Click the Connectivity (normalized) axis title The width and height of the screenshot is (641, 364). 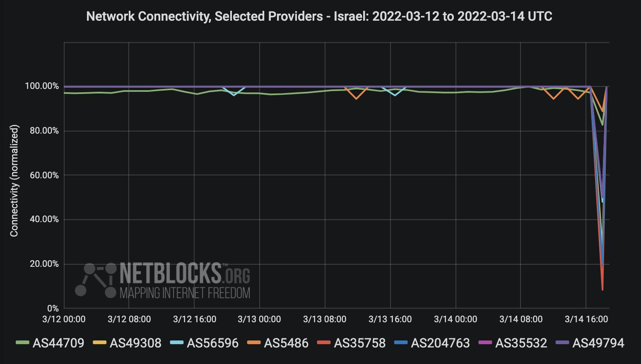(x=14, y=181)
